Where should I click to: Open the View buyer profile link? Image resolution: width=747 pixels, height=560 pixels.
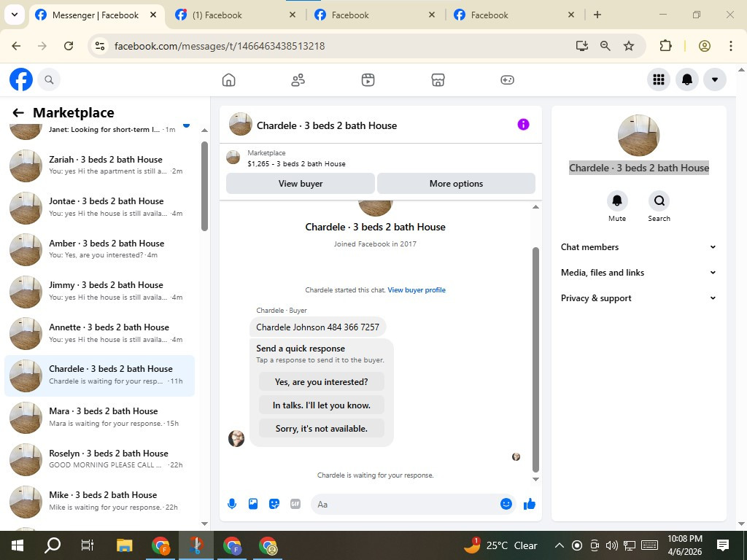pos(417,290)
